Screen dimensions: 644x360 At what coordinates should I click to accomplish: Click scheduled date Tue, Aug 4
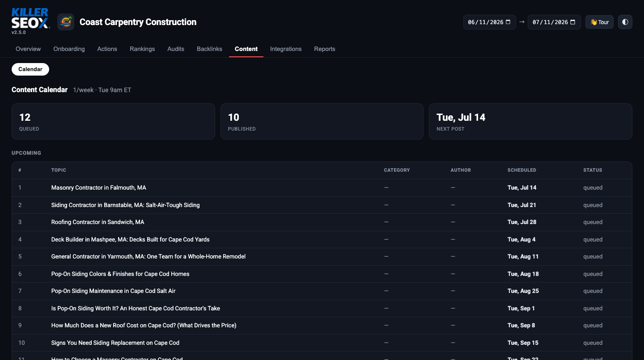click(x=521, y=240)
